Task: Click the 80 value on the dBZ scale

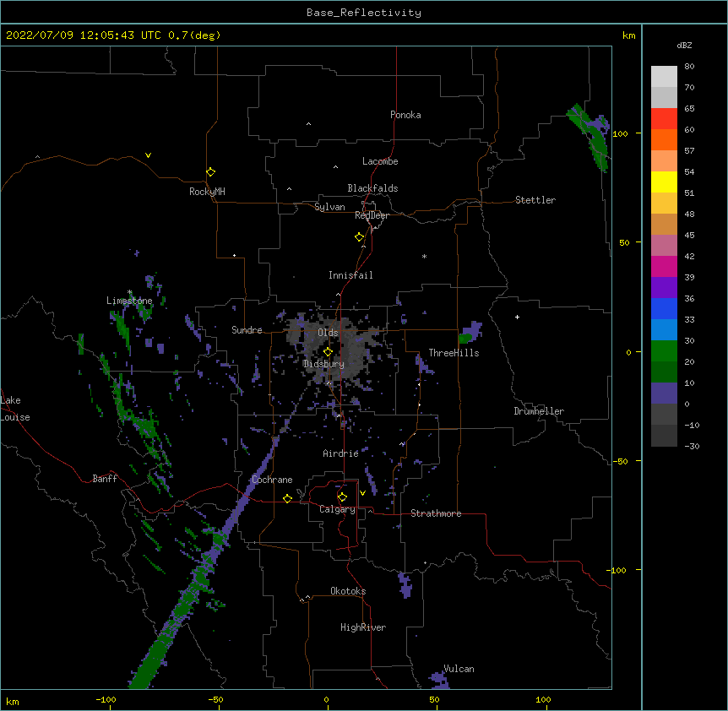Action: (x=689, y=67)
